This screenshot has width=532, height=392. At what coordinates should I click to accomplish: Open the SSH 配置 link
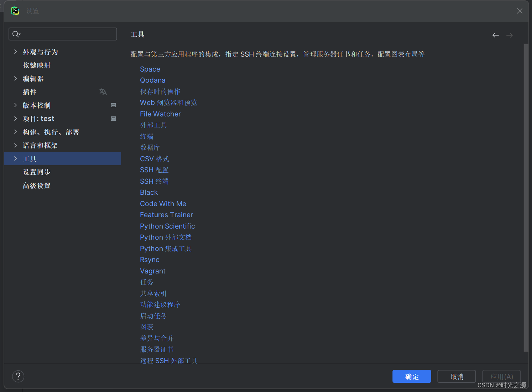[154, 170]
